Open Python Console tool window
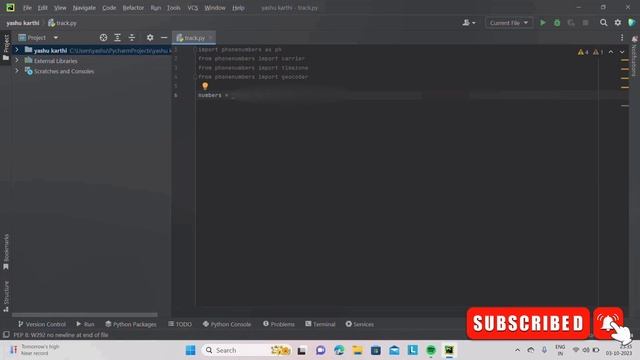640x360 pixels. coord(227,324)
